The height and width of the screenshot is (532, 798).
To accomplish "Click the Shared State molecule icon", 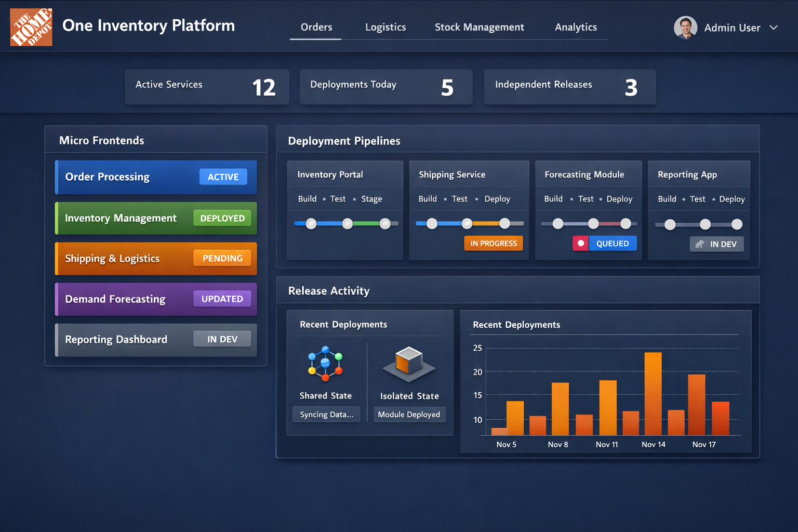I will pos(325,364).
